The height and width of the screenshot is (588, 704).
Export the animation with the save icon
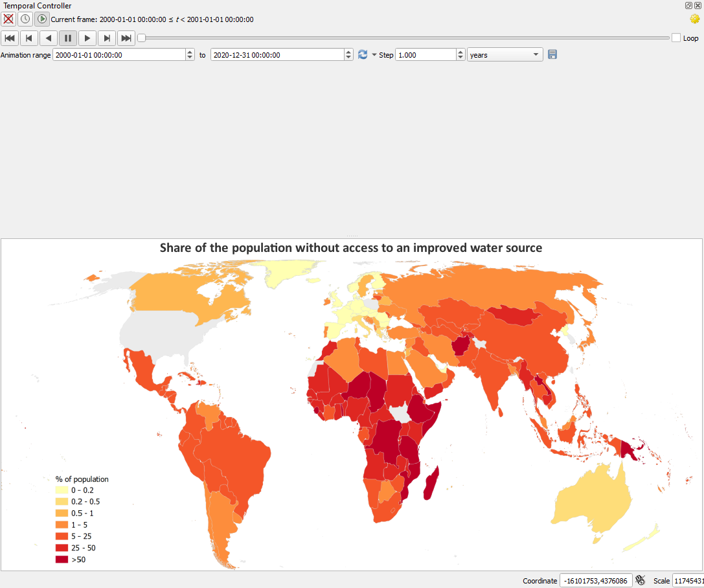point(552,54)
